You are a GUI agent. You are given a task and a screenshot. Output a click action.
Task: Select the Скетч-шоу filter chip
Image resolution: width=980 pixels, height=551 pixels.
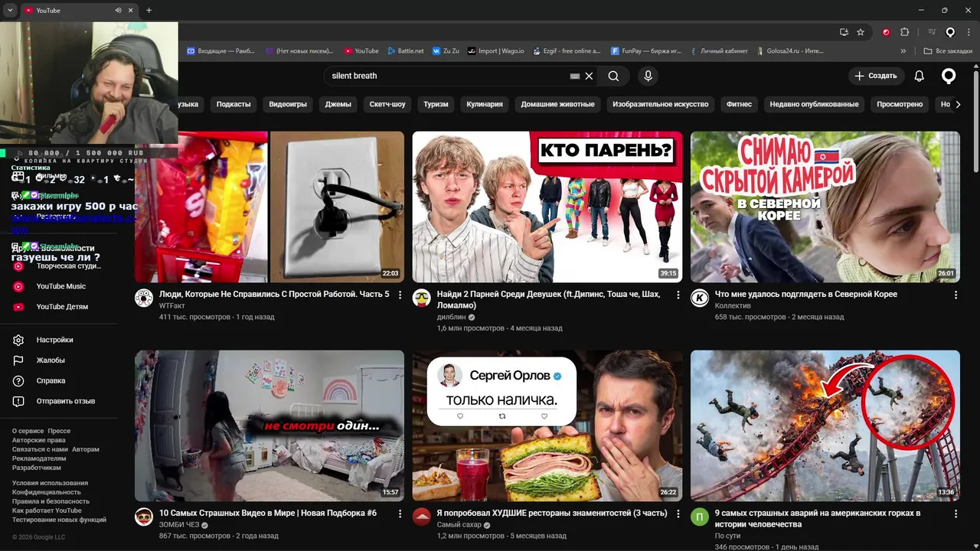[387, 104]
